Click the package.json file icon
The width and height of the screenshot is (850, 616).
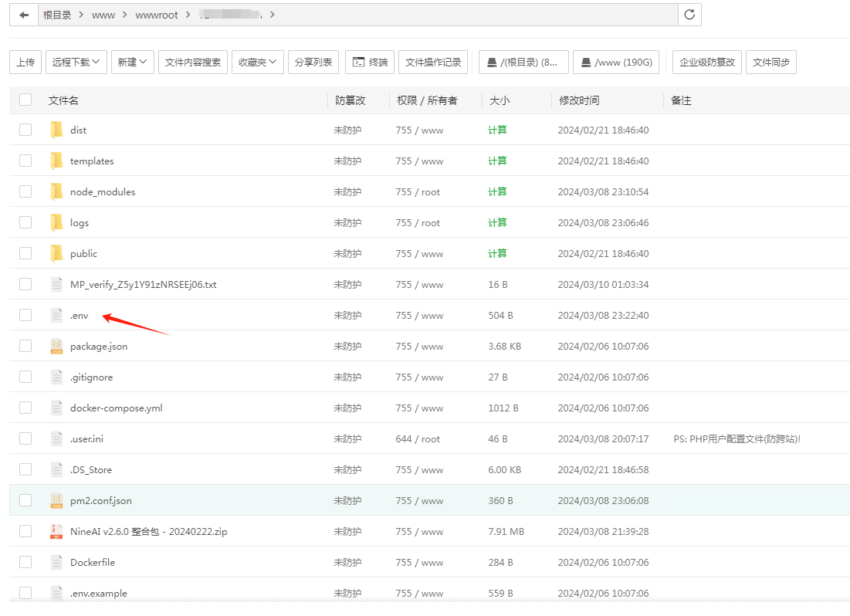click(56, 346)
